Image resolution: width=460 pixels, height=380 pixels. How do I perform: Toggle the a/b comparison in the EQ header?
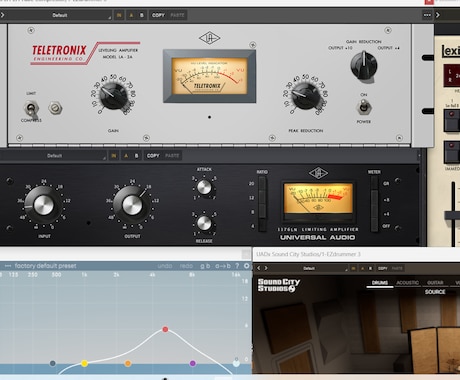coord(205,266)
